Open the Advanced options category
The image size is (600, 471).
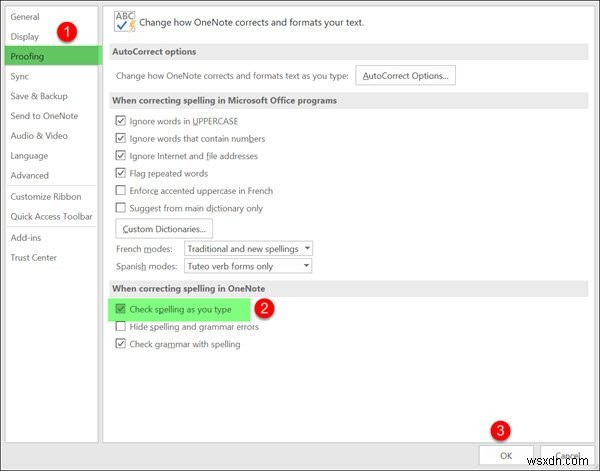pyautogui.click(x=30, y=176)
